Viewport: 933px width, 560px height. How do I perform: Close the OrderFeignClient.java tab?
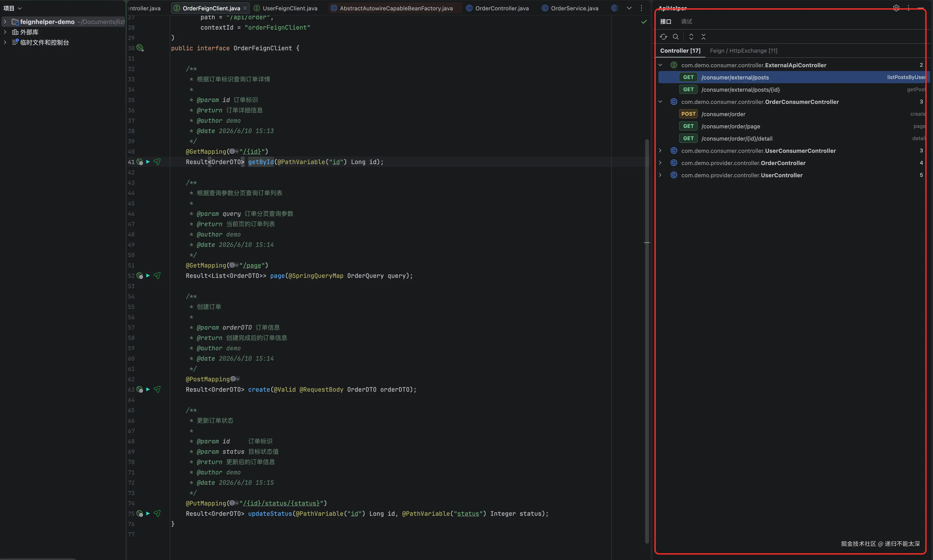click(245, 8)
